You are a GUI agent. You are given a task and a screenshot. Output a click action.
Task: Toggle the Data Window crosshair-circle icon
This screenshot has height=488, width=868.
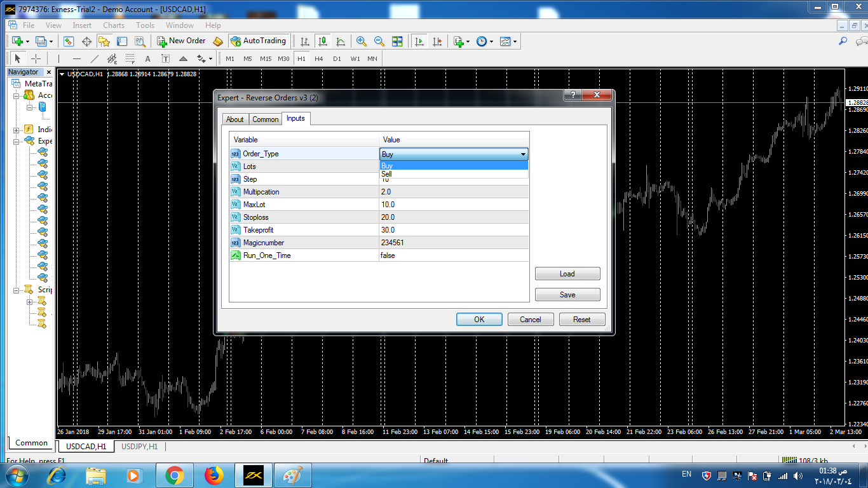click(86, 41)
